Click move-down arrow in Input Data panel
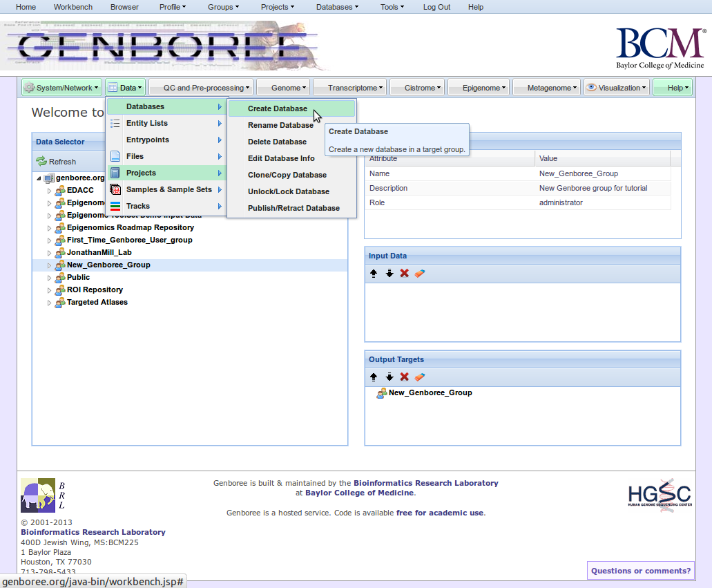The image size is (712, 588). point(389,274)
